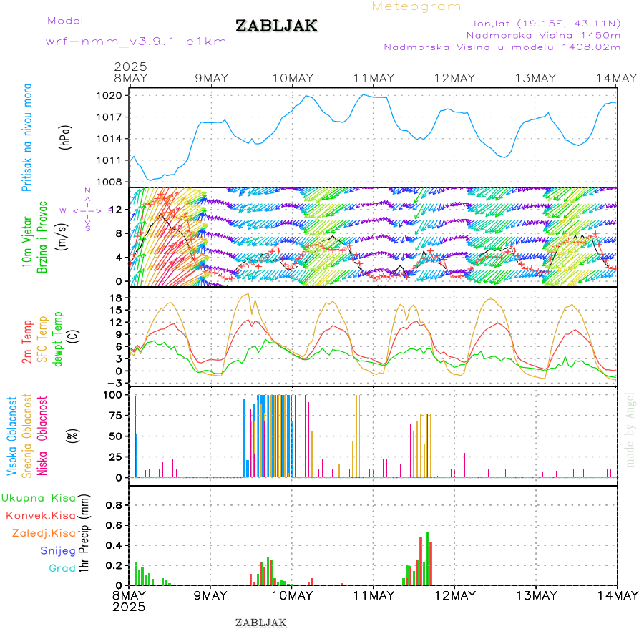Click the red "2m Temp" legend label
Screen dimensions: 644x644
(27, 342)
